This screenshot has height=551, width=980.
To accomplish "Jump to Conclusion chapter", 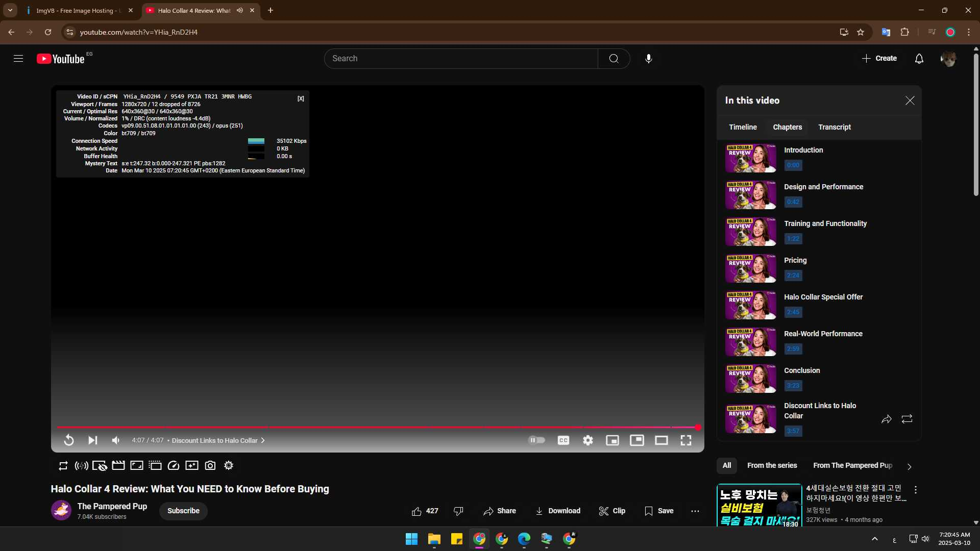I will [819, 378].
